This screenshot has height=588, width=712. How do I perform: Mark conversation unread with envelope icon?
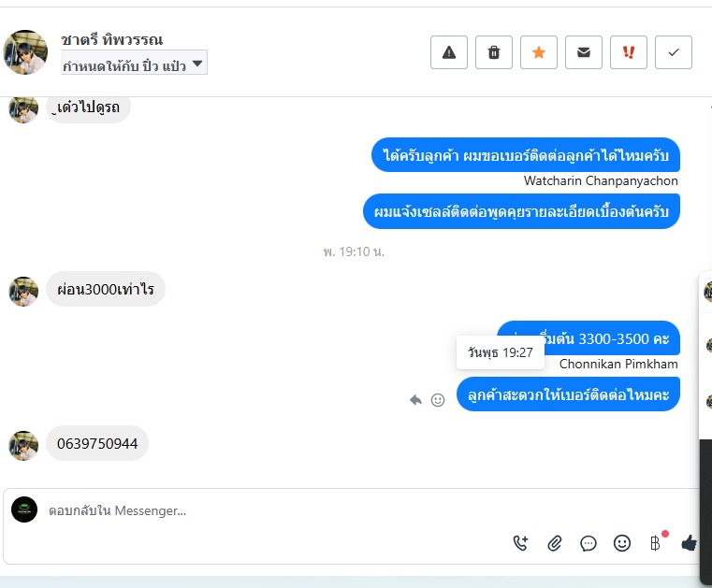point(584,52)
